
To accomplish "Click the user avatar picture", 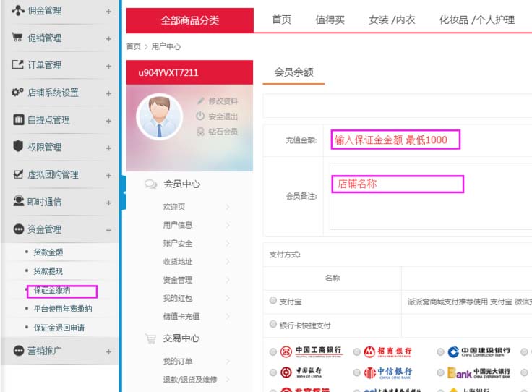I will click(x=160, y=116).
